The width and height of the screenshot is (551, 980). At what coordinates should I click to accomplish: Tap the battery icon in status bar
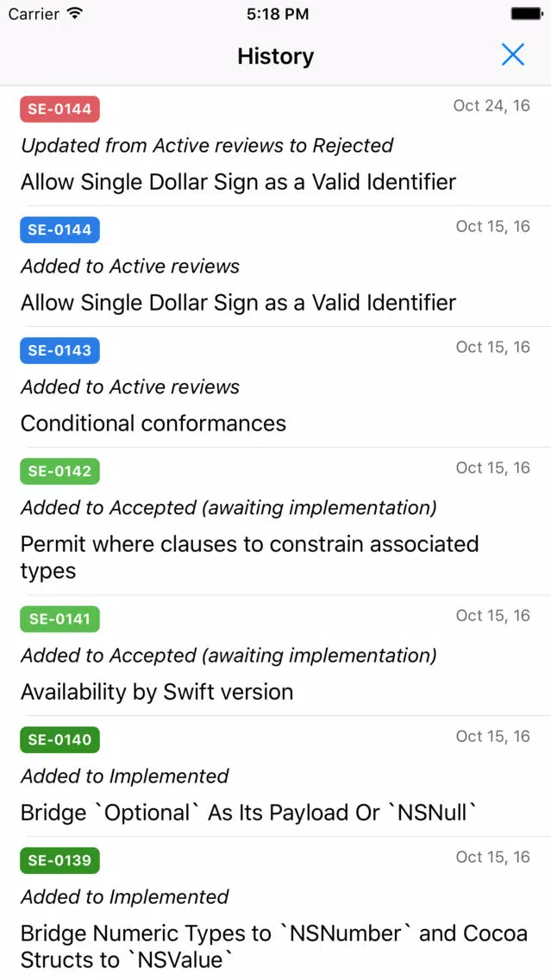[x=526, y=14]
